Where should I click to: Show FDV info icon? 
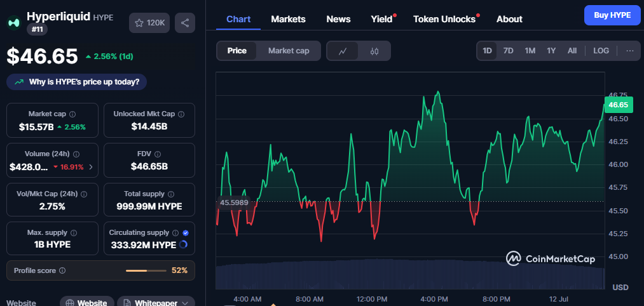point(157,154)
